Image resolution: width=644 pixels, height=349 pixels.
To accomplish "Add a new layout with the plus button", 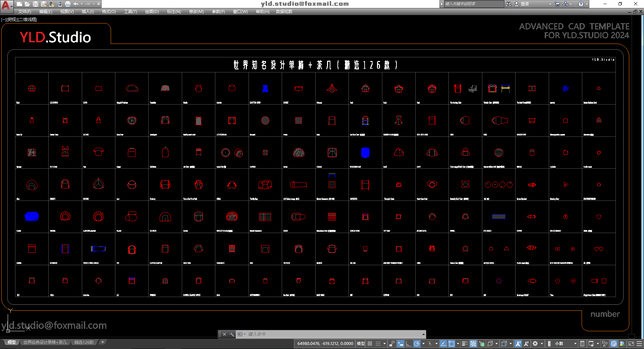I will [x=103, y=342].
